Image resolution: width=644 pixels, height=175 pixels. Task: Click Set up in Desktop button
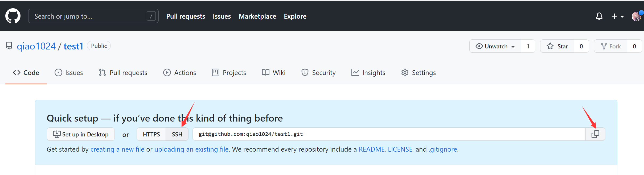(81, 134)
